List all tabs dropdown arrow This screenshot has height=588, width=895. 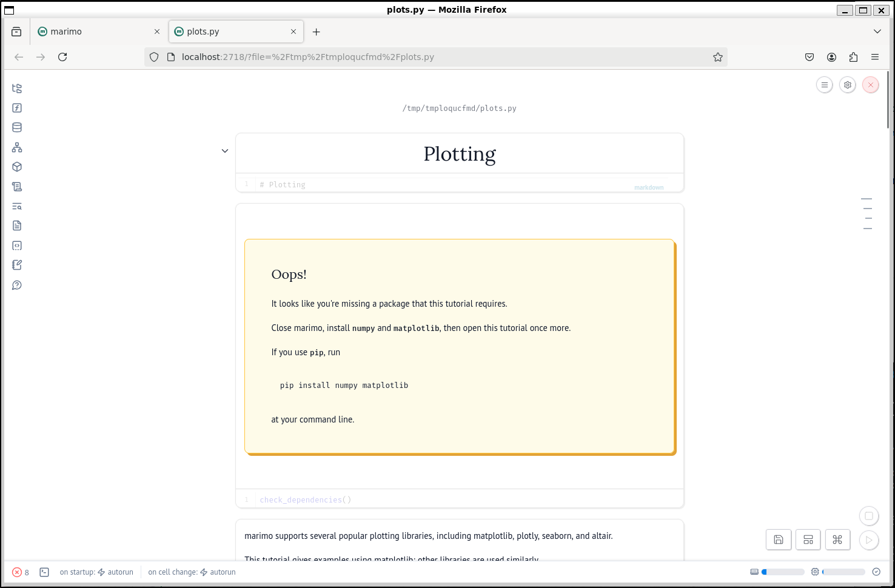(x=877, y=32)
